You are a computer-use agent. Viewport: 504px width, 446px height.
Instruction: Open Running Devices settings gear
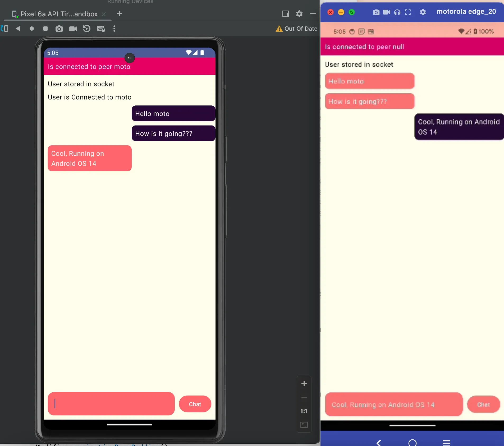[x=299, y=14]
